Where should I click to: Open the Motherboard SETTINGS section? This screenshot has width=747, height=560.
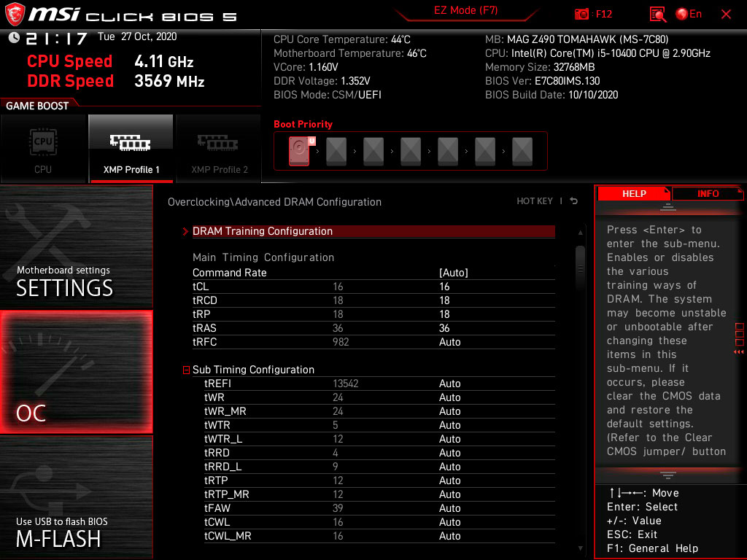click(x=76, y=247)
